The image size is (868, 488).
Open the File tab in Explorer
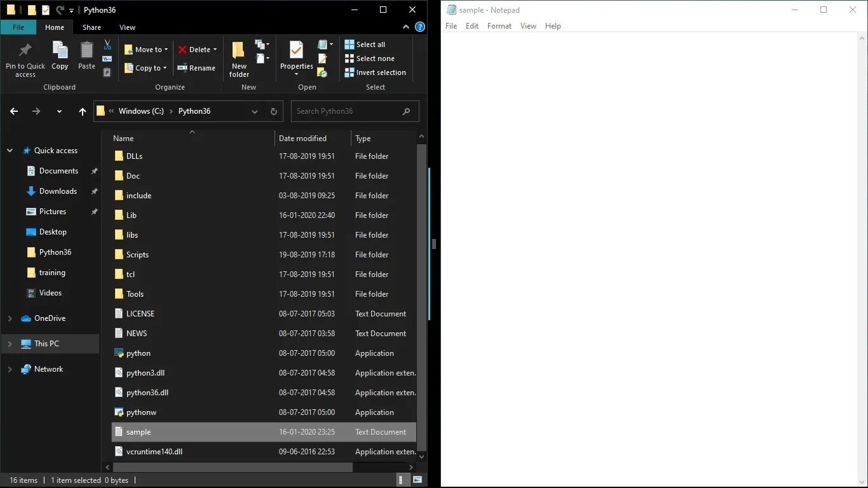coord(18,27)
